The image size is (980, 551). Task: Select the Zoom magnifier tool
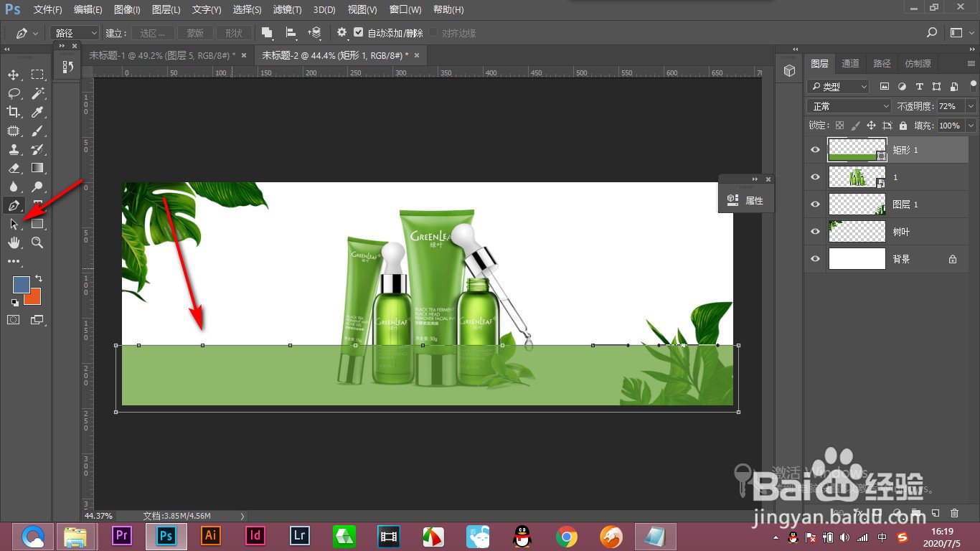[37, 243]
